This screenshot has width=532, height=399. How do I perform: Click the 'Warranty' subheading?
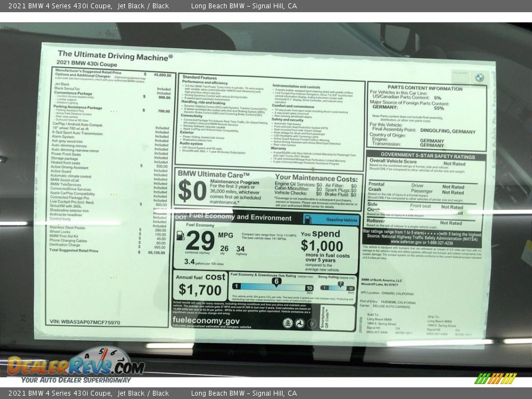(279, 149)
